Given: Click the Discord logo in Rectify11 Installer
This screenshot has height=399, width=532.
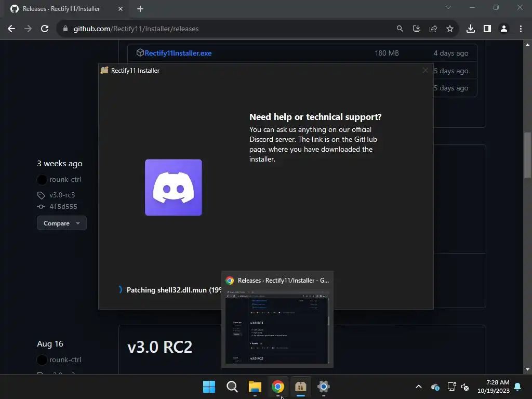Looking at the screenshot, I should coord(174,187).
